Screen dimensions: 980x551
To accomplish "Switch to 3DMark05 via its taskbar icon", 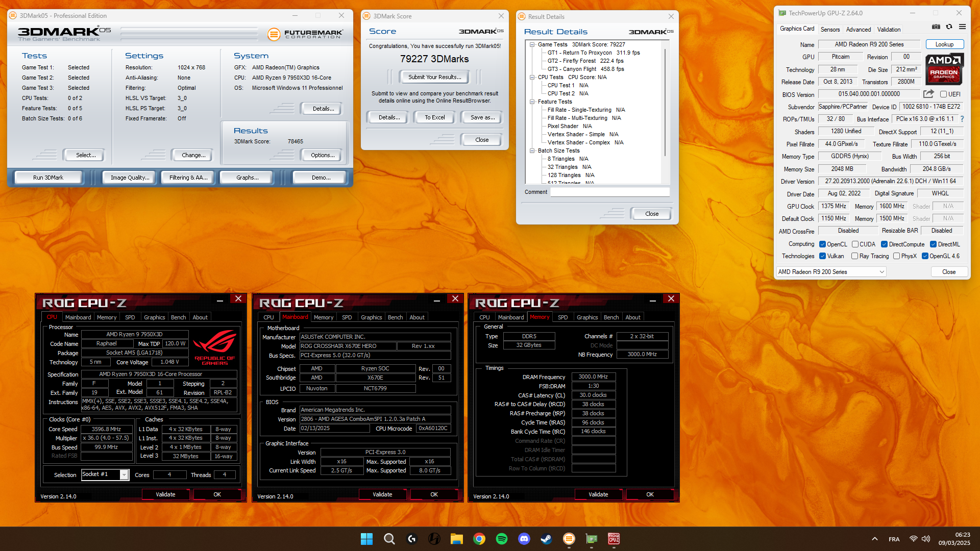I will [x=569, y=539].
